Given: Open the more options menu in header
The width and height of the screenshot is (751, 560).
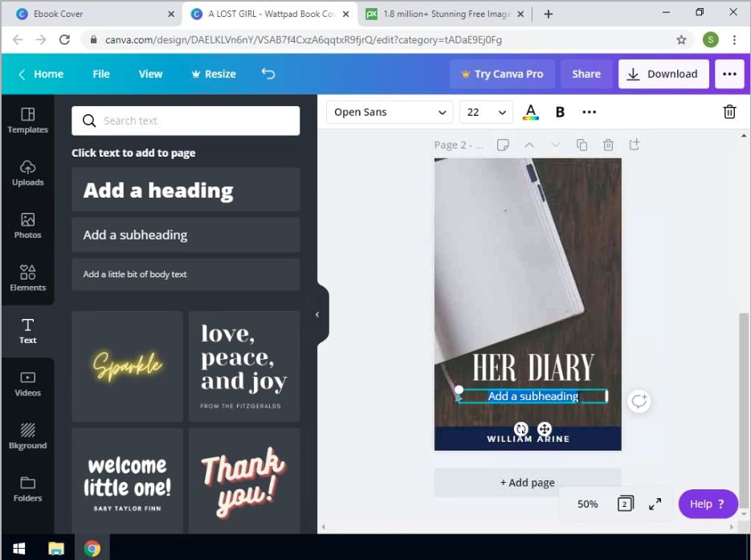Looking at the screenshot, I should click(729, 74).
